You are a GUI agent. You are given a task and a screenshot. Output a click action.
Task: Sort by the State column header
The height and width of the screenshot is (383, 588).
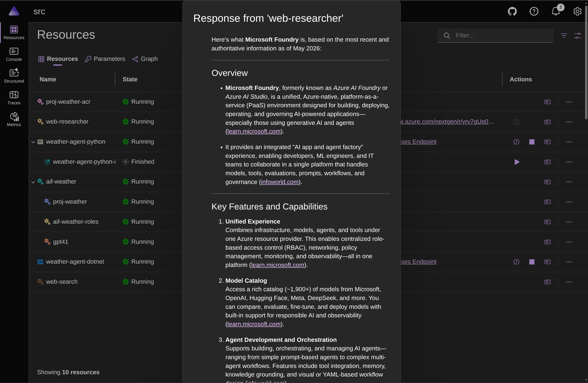pyautogui.click(x=130, y=79)
